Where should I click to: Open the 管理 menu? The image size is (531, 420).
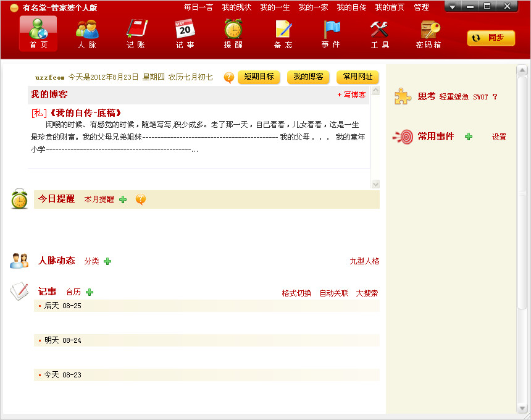click(x=421, y=7)
